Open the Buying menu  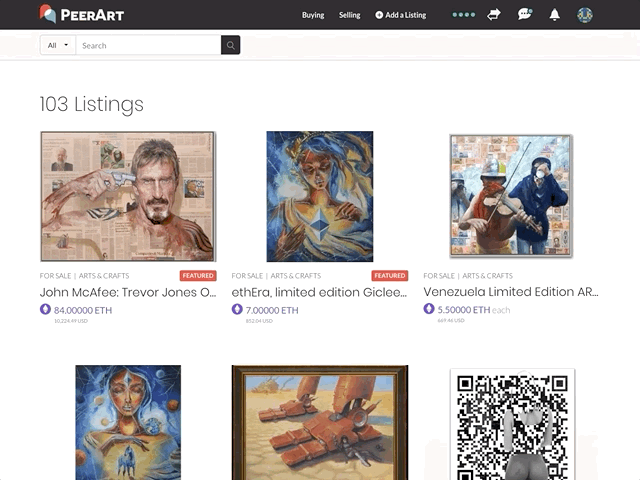313,15
